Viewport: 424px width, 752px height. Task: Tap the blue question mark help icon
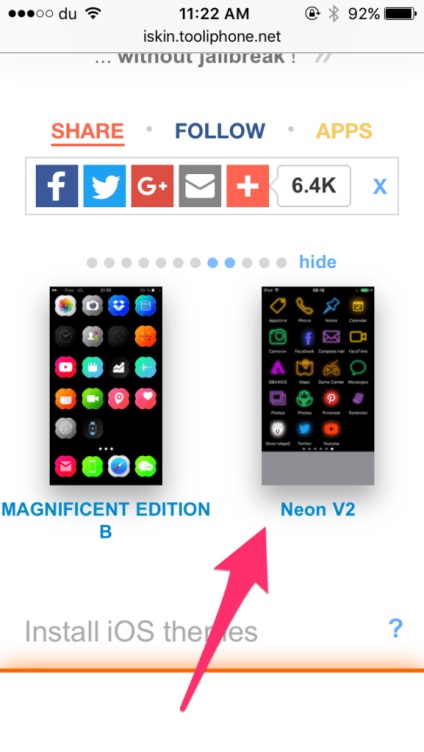pos(395,628)
